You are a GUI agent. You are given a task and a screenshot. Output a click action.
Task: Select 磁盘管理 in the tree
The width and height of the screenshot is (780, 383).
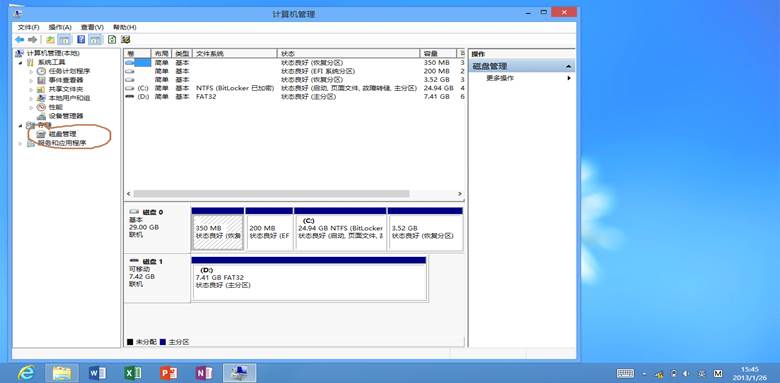tap(62, 134)
